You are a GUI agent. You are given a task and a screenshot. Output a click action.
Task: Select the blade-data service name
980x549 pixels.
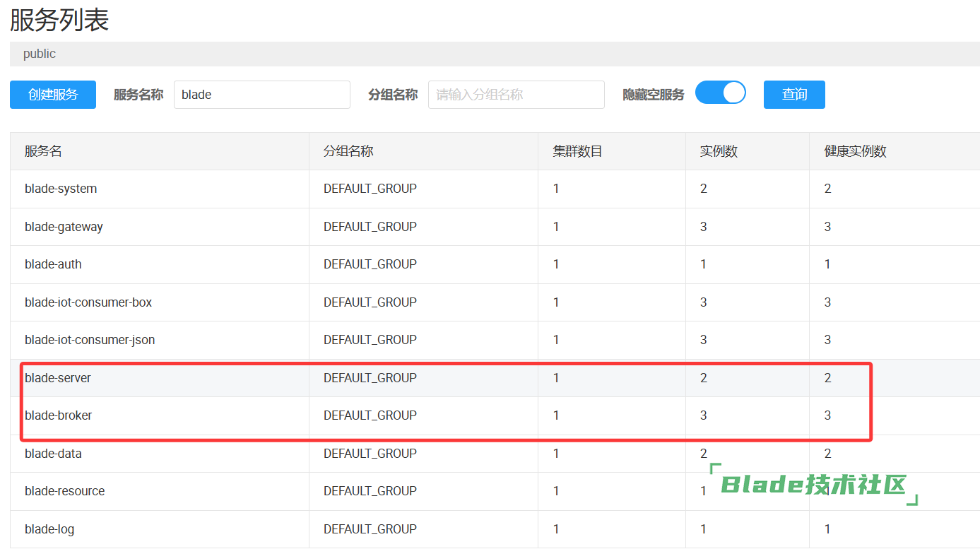pyautogui.click(x=53, y=454)
